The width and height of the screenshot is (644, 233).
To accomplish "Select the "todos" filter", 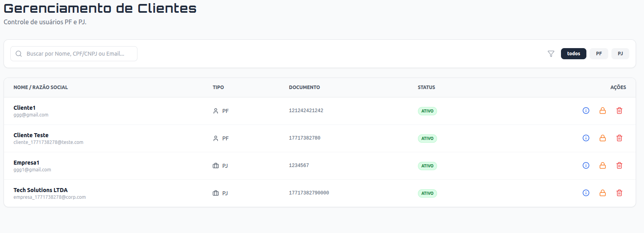I will (573, 54).
